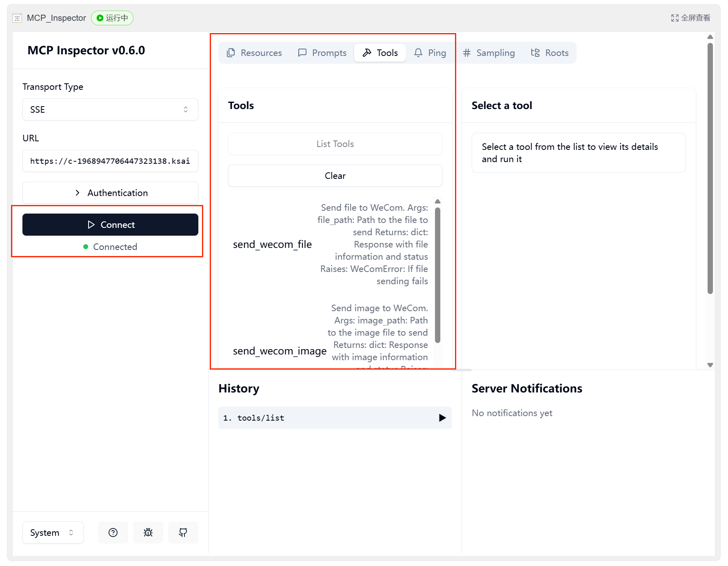
Task: Click the MCP_Inspector app grid icon
Action: coord(17,18)
